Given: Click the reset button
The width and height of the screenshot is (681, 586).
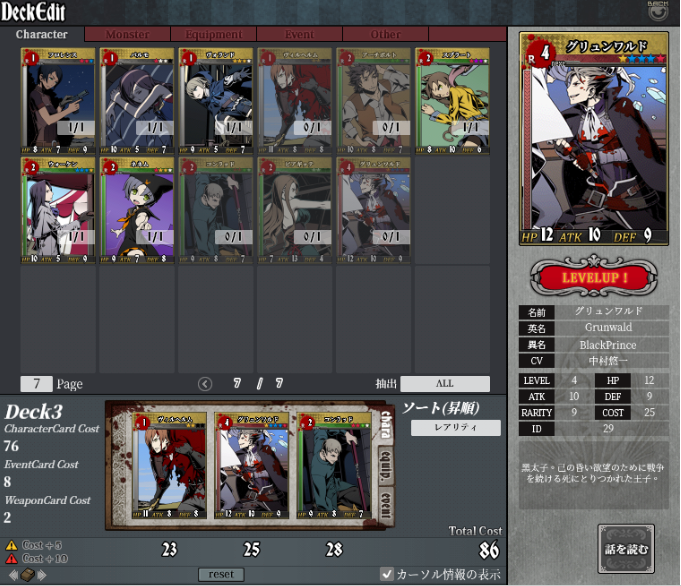Looking at the screenshot, I should tap(221, 574).
